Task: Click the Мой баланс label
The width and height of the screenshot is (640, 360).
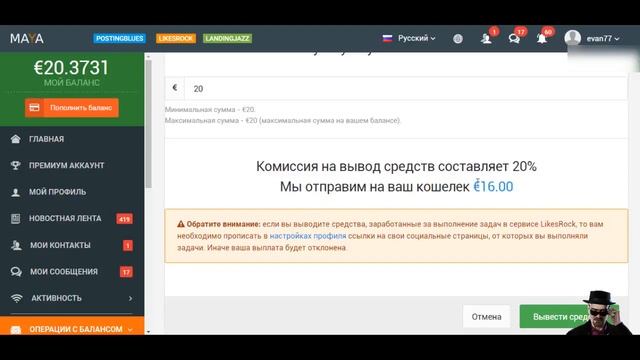Action: click(x=72, y=83)
